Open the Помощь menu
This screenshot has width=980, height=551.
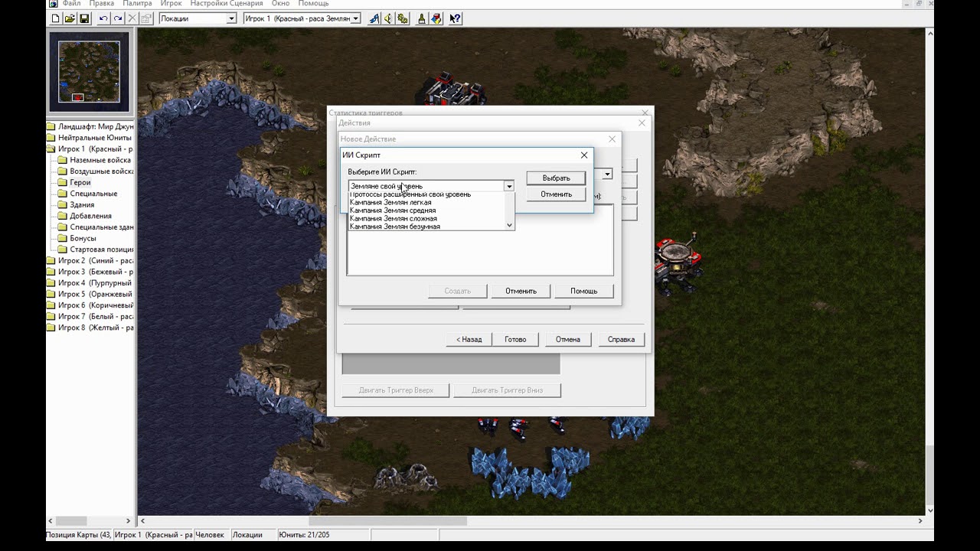click(x=313, y=4)
